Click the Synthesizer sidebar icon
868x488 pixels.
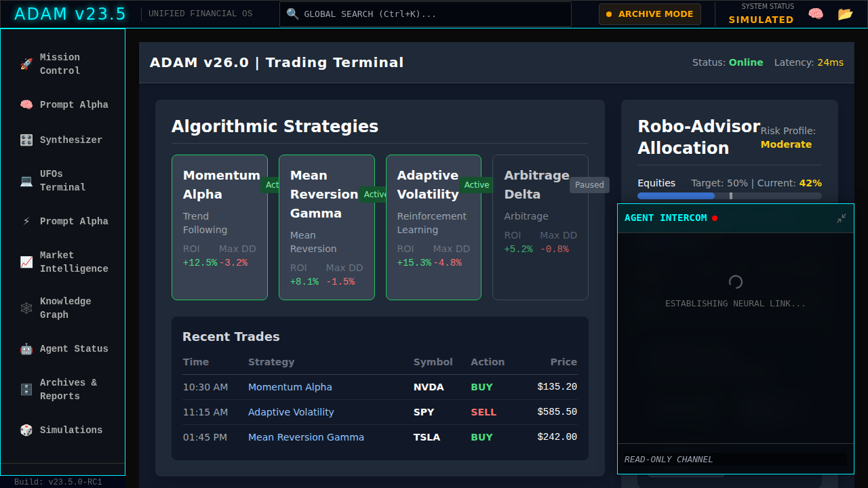click(x=26, y=140)
